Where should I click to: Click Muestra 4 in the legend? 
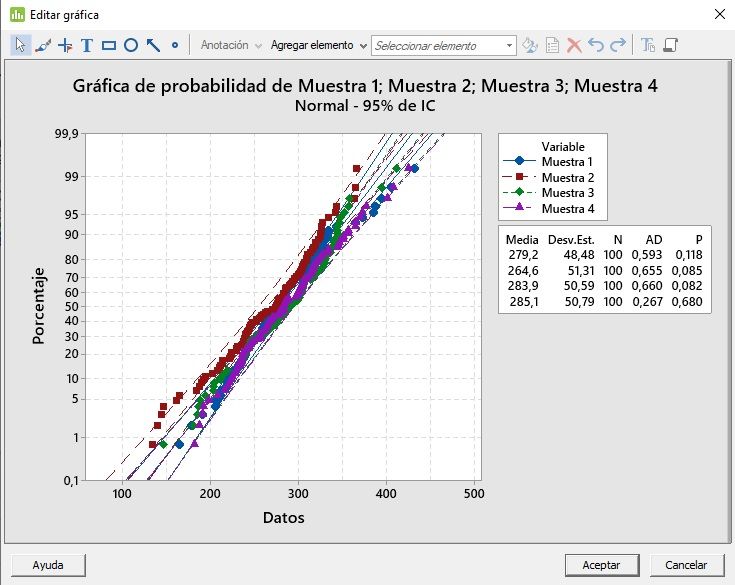(x=568, y=209)
